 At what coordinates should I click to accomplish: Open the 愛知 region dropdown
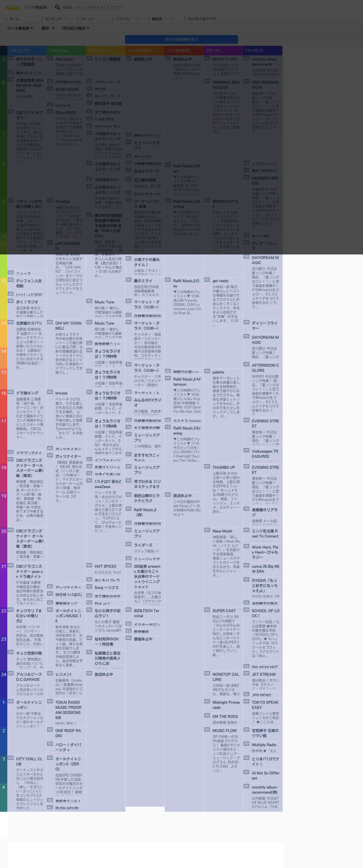(47, 28)
